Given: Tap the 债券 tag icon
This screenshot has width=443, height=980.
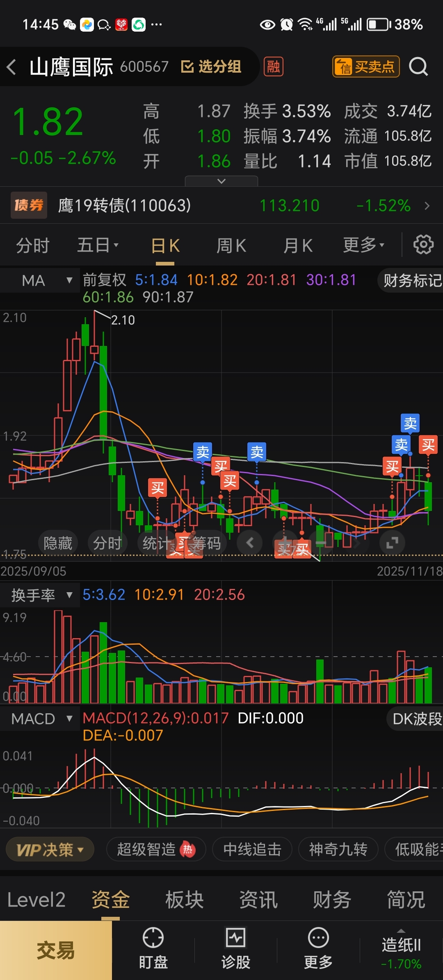Looking at the screenshot, I should tap(29, 205).
